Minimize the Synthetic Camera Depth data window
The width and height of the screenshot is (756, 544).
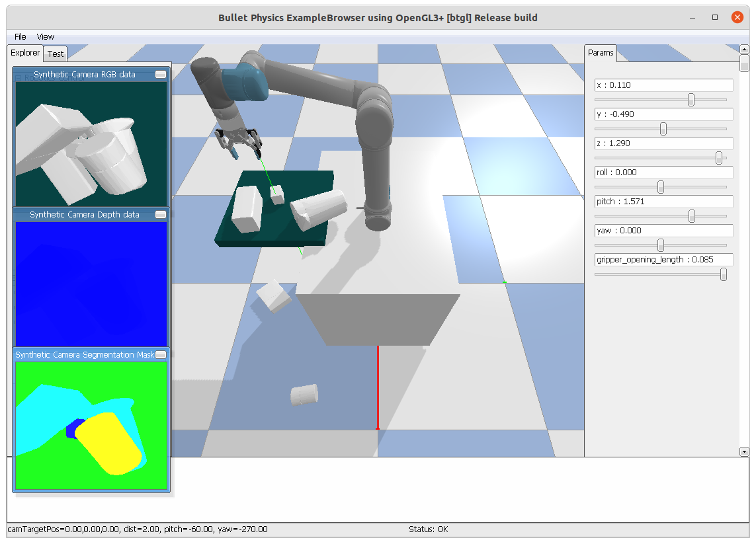click(160, 214)
